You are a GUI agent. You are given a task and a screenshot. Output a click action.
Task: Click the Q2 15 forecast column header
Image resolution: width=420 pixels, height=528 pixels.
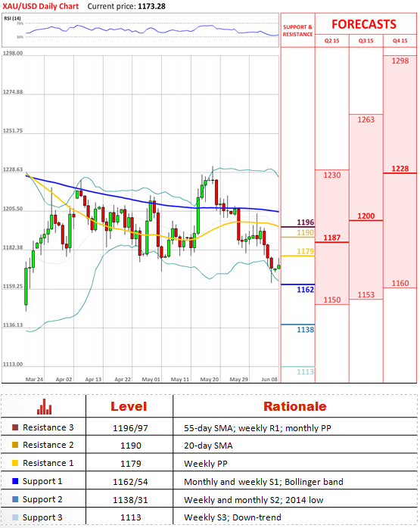(331, 41)
